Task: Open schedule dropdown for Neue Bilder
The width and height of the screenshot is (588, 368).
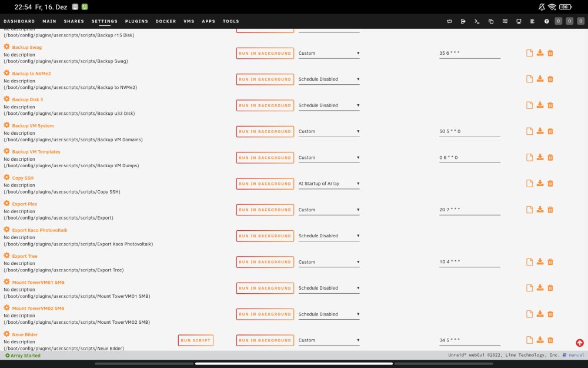Action: click(x=329, y=340)
